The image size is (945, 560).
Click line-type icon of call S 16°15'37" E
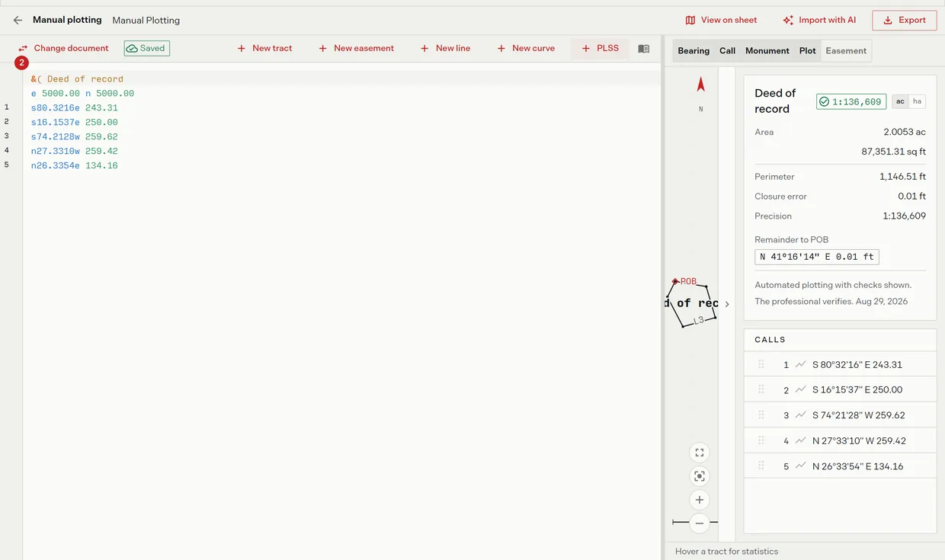(800, 389)
